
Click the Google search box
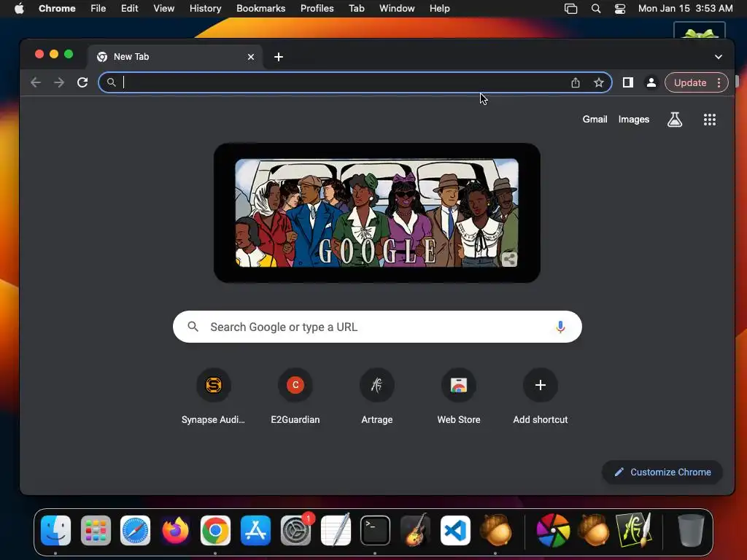[x=377, y=327]
